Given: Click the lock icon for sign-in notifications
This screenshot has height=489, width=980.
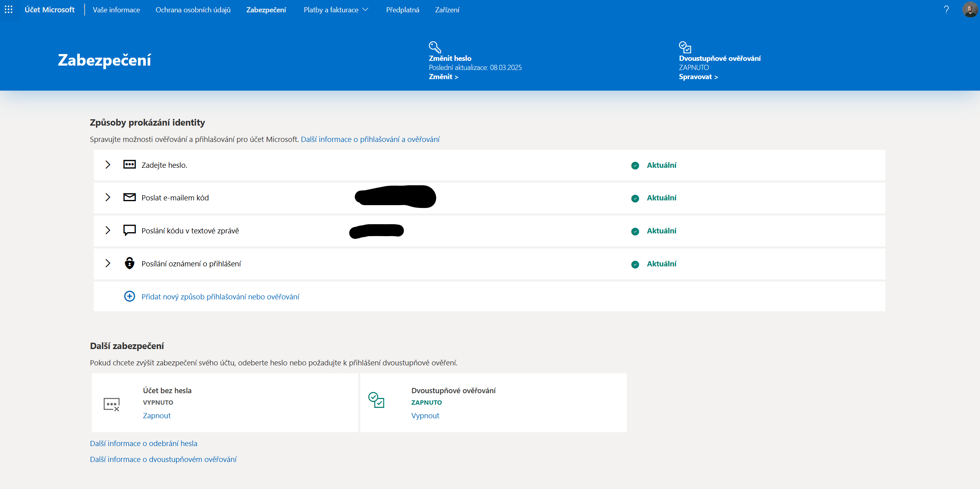Looking at the screenshot, I should coord(130,263).
